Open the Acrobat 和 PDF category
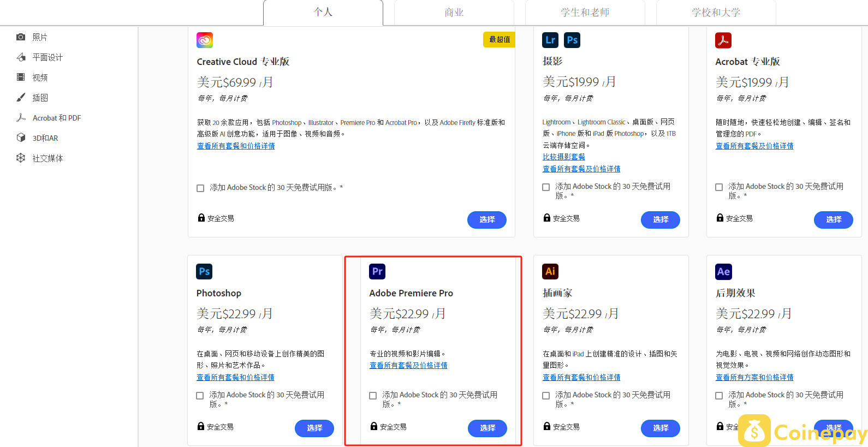This screenshot has width=868, height=447. click(x=57, y=118)
